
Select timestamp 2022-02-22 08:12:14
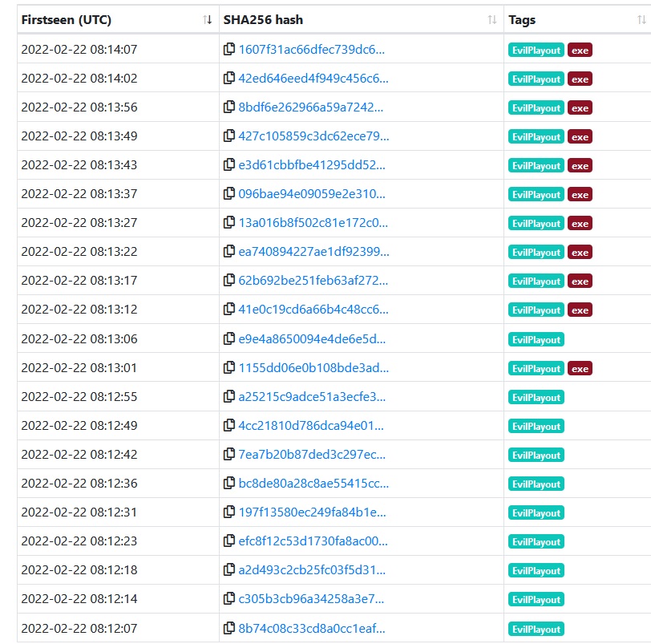[79, 599]
